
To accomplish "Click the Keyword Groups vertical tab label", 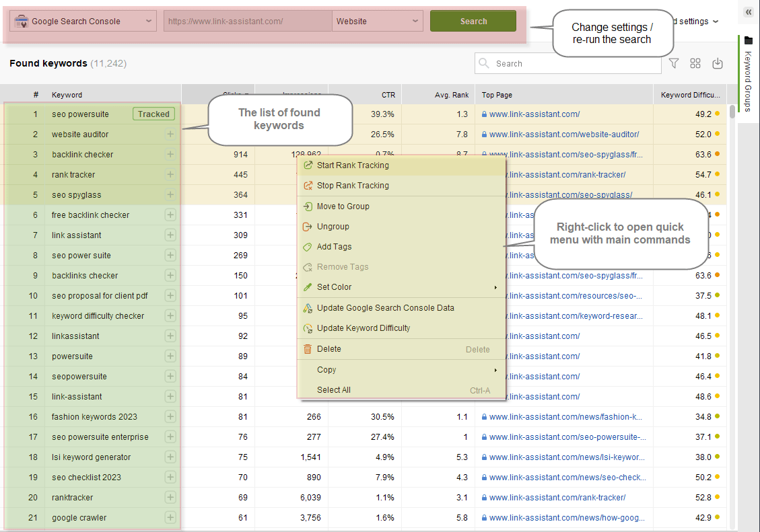I will (748, 81).
